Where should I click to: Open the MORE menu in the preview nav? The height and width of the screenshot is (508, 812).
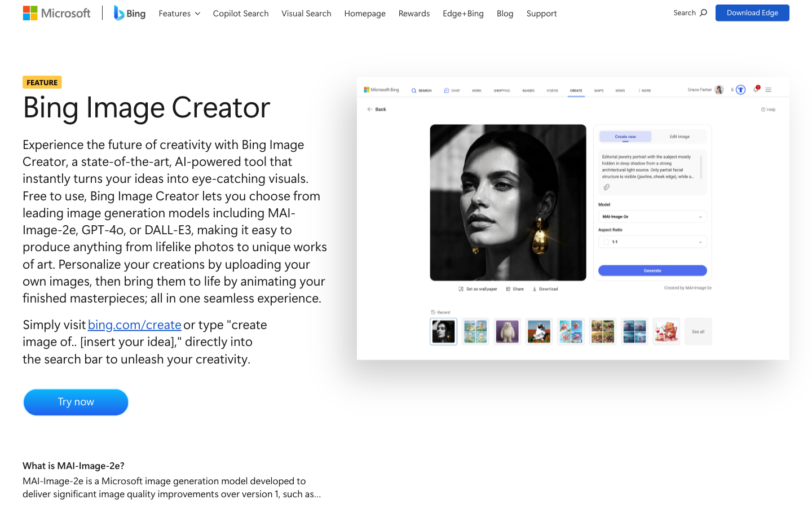coord(645,90)
